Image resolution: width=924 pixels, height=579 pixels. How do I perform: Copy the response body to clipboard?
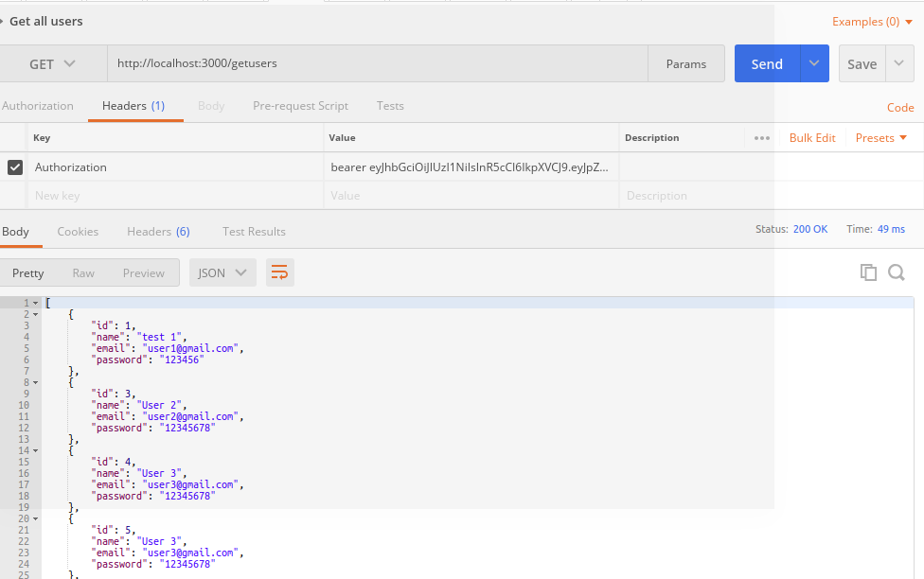point(868,272)
